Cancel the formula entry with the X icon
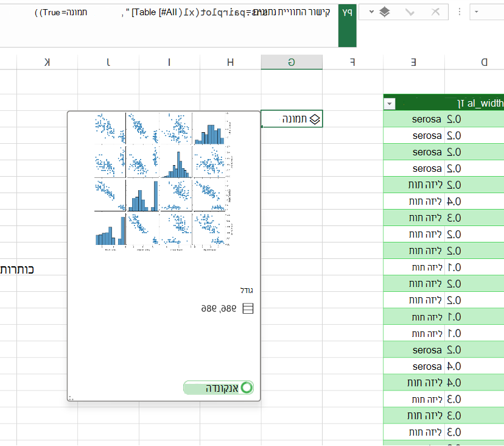Viewport: 504px width, 446px height. (436, 12)
